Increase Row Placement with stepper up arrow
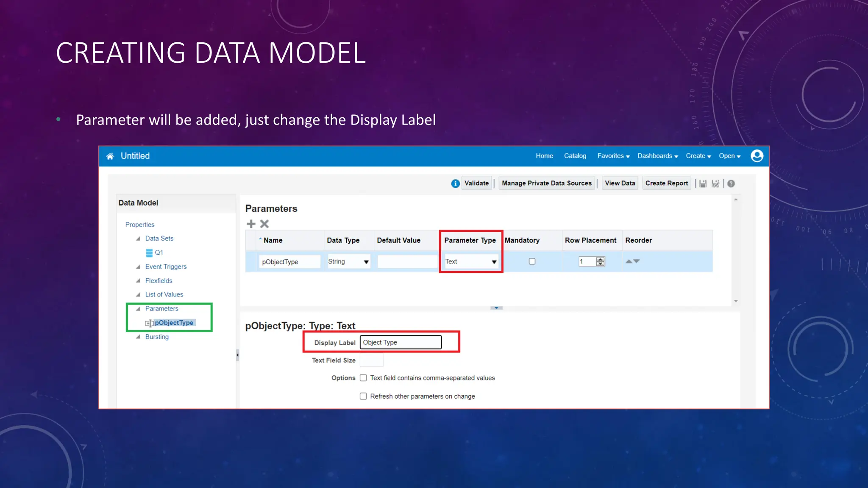868x488 pixels. click(600, 259)
